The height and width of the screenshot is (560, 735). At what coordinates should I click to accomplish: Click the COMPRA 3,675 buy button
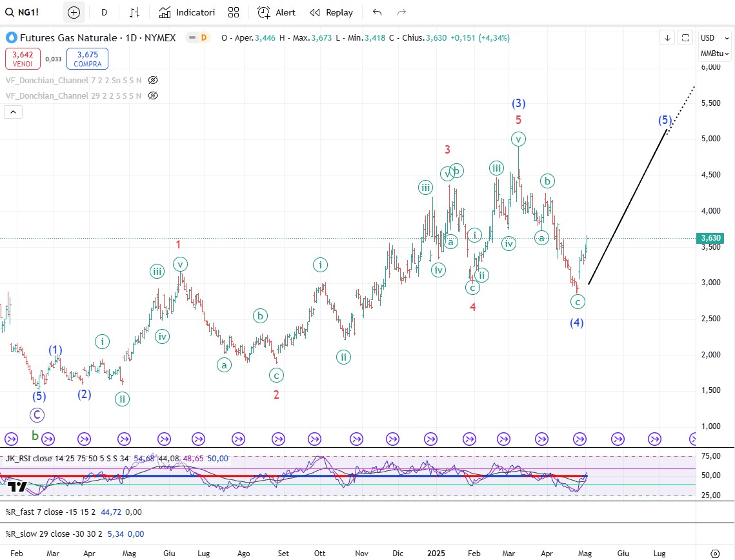tap(86, 59)
